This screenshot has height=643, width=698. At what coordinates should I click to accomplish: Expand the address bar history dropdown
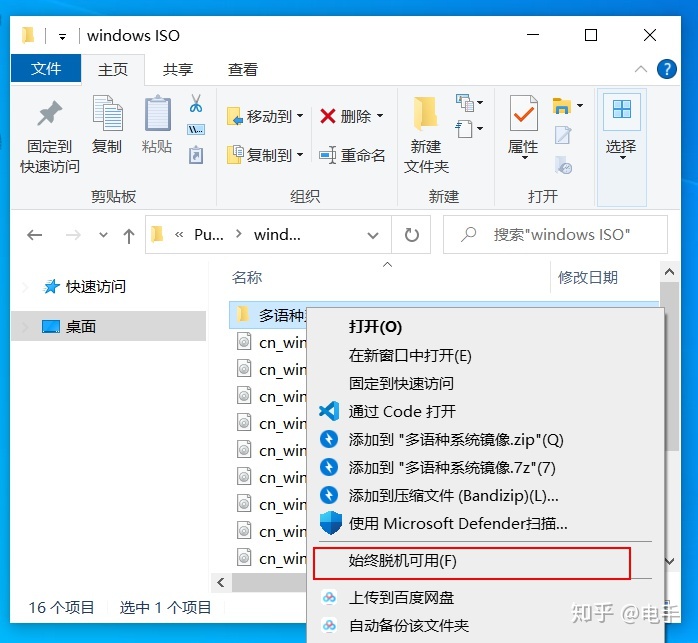pyautogui.click(x=373, y=235)
